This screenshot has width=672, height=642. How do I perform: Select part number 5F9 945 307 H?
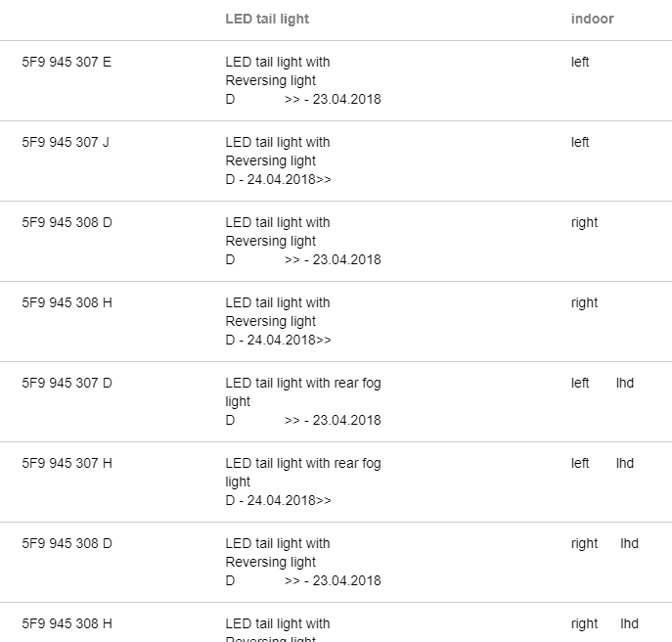67,463
